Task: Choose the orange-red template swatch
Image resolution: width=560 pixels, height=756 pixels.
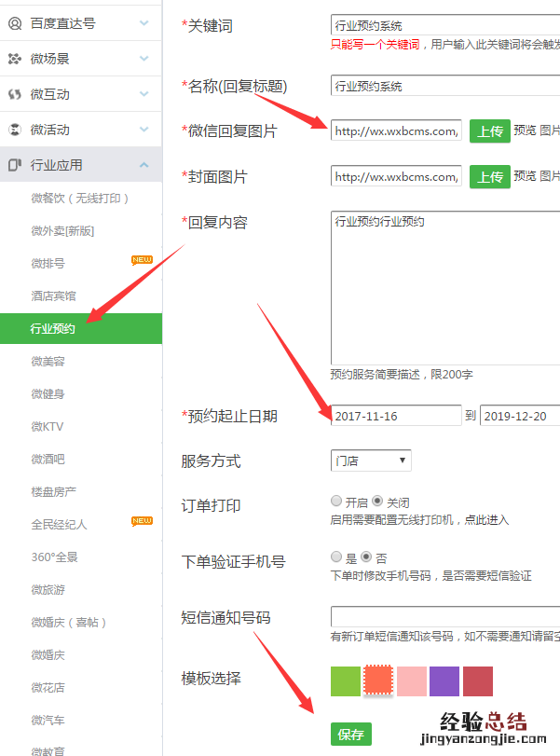Action: point(378,680)
